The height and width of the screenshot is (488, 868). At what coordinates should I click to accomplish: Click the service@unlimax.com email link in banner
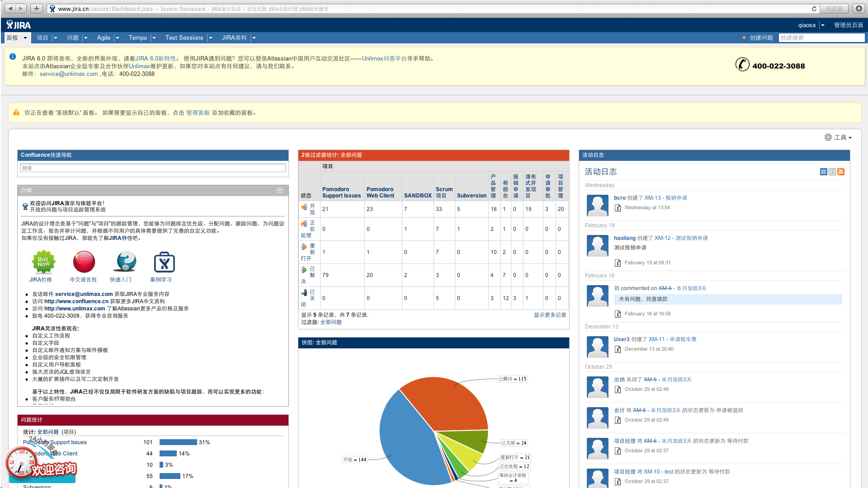coord(69,74)
